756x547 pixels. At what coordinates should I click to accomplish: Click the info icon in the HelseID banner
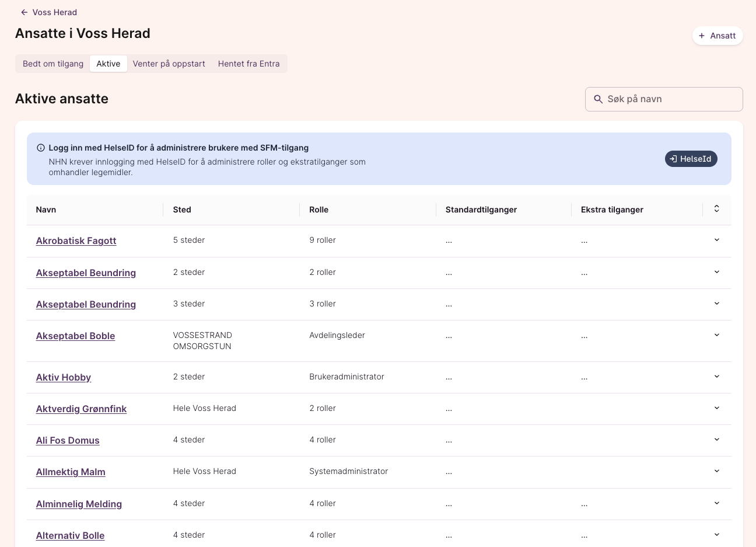(41, 148)
